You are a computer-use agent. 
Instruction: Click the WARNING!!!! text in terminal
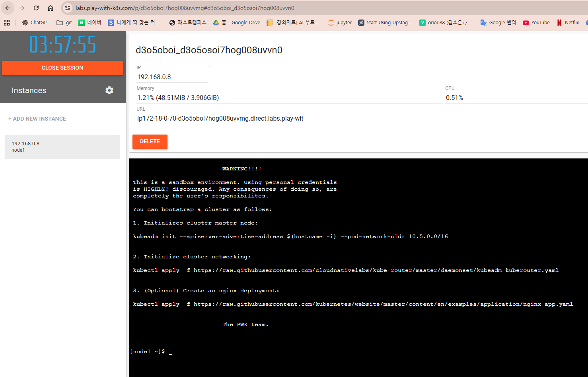[x=242, y=169]
